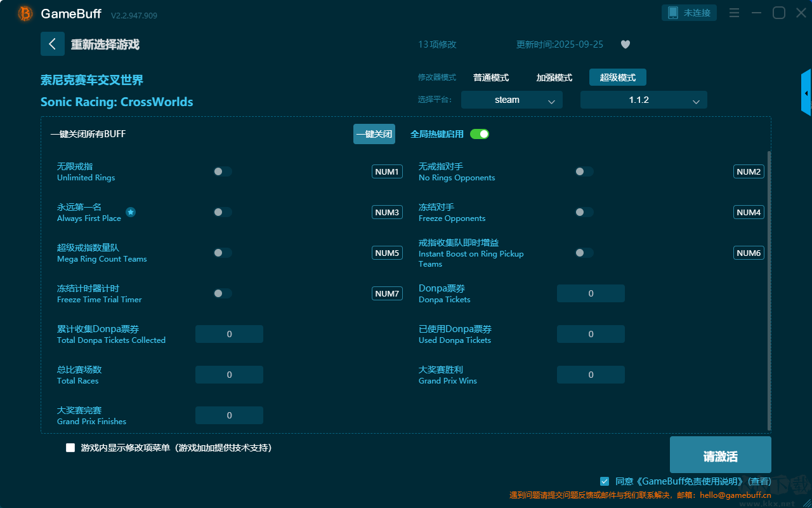This screenshot has height=508, width=812.
Task: Minimize the GameBuff window
Action: [756, 13]
